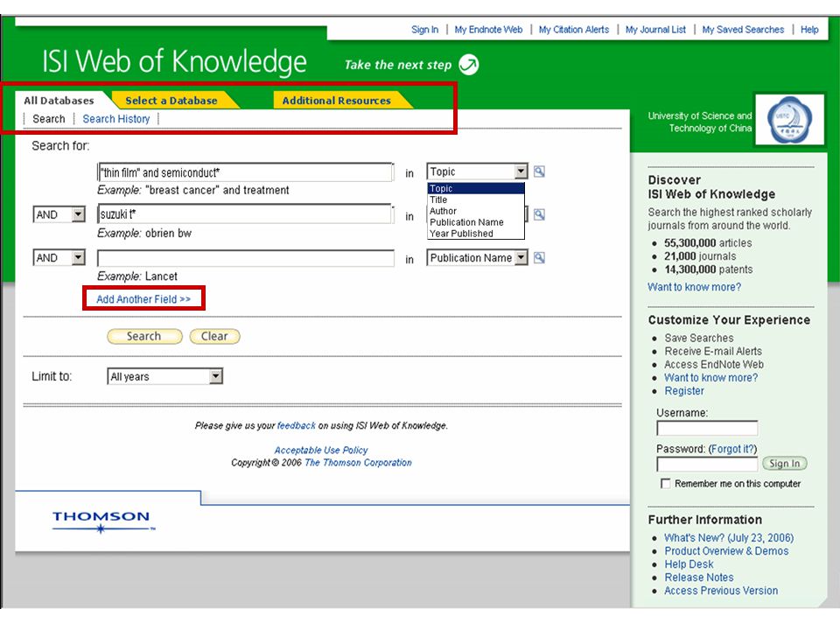Choose Topic in the open field list
Screen dimensions: 840x630
[476, 189]
